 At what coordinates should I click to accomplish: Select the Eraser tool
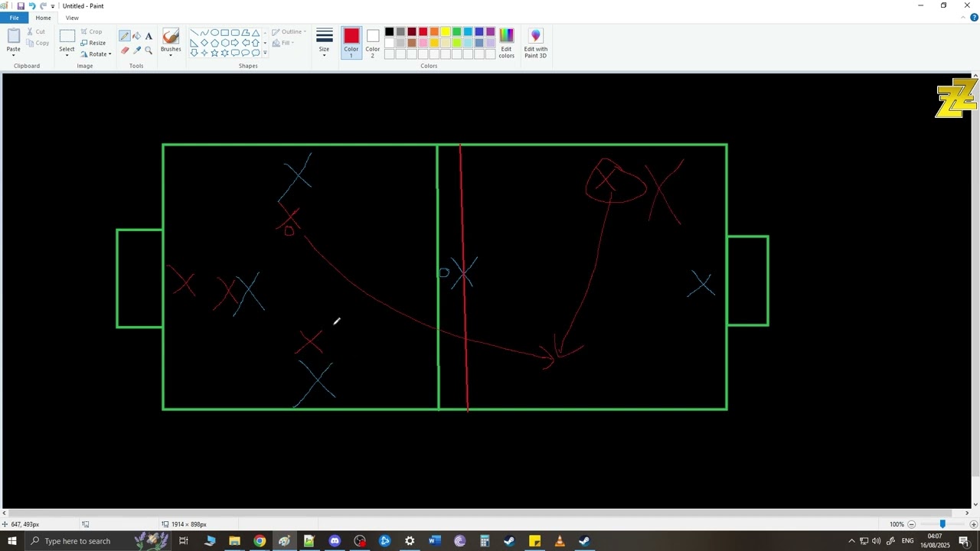(125, 51)
